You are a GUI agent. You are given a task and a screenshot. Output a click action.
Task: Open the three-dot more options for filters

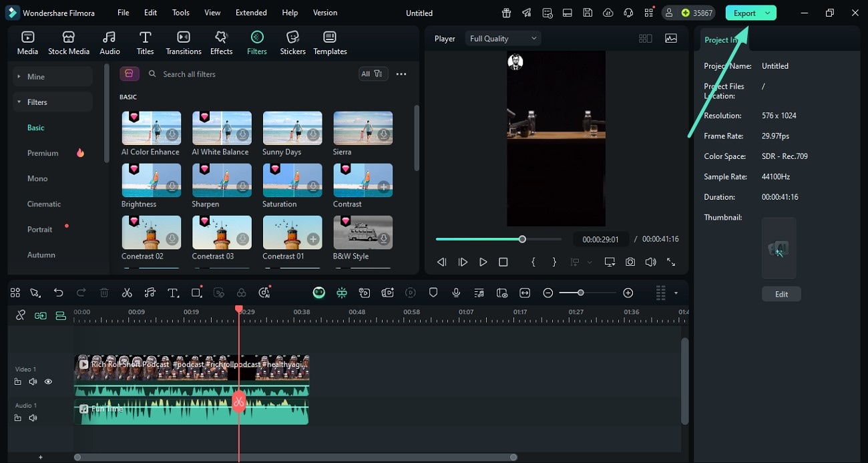point(401,74)
